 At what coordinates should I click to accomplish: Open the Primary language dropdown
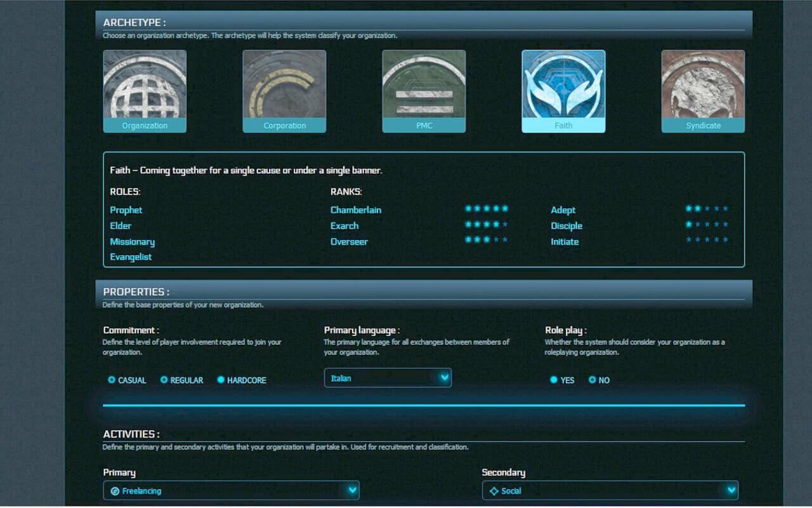pos(388,378)
